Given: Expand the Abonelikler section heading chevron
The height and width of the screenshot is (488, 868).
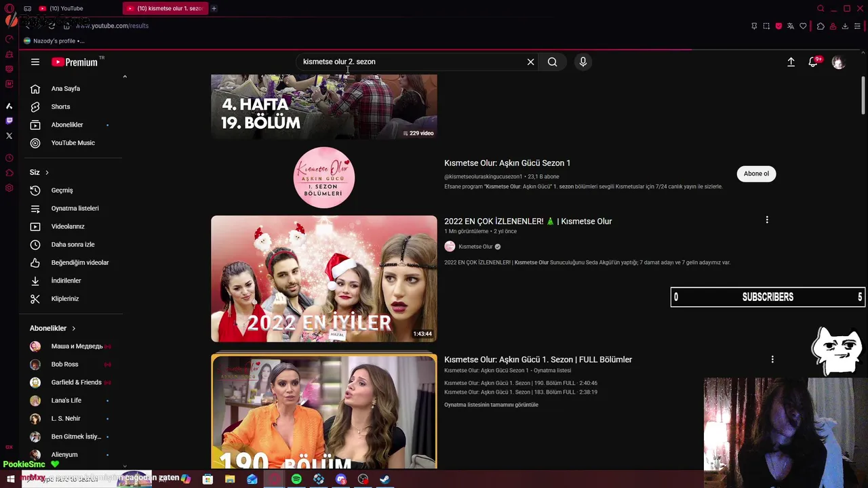Looking at the screenshot, I should pos(73,329).
